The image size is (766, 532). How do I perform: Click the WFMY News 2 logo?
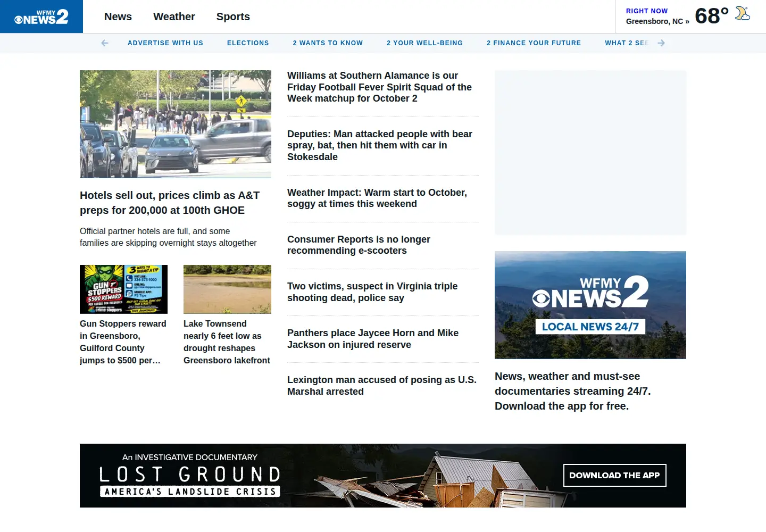[x=41, y=16]
